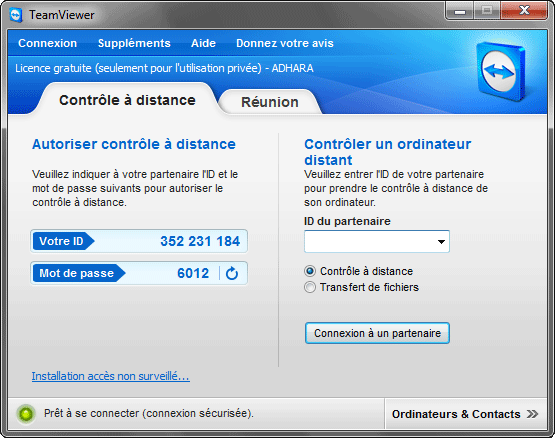555x438 pixels.
Task: Click the large TeamViewer arrows logo in the header
Action: (x=500, y=72)
